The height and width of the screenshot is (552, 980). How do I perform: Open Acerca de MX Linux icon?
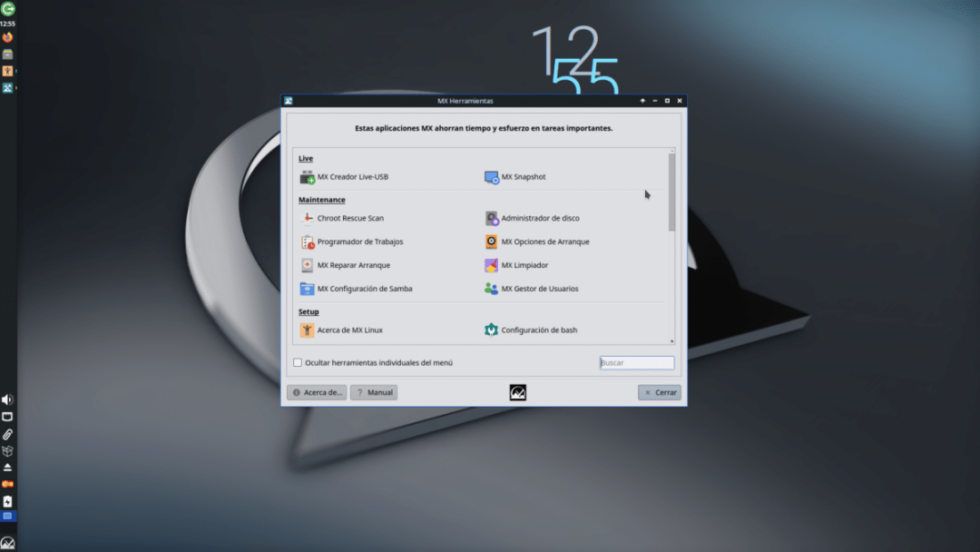tap(307, 330)
